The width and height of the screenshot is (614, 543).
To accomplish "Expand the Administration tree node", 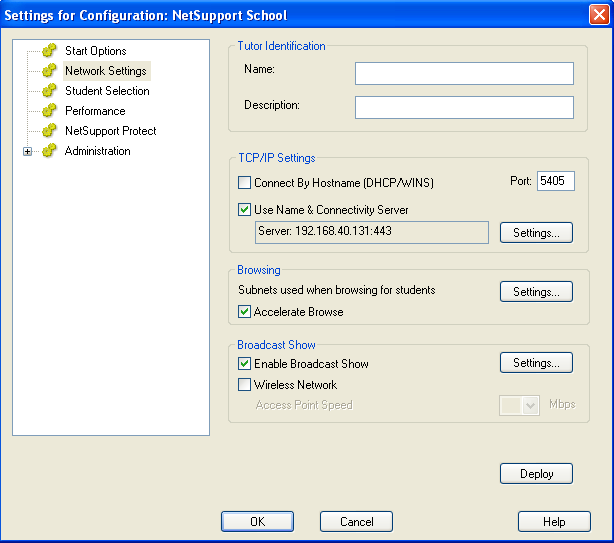I will point(27,152).
